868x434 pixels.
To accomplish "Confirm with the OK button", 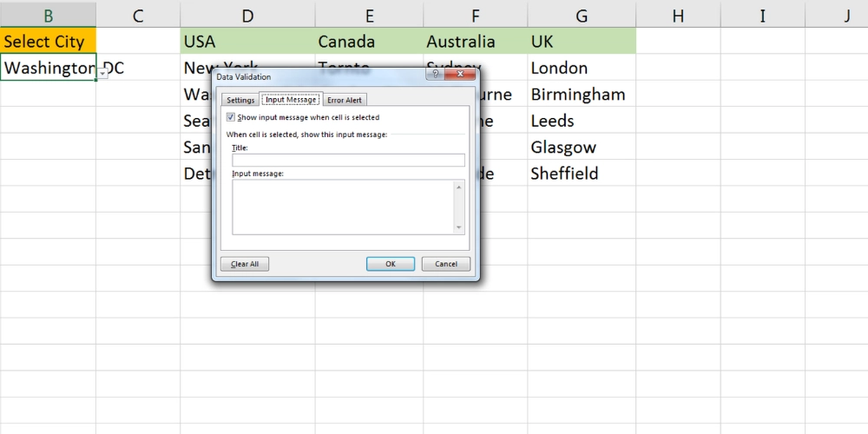I will point(391,264).
